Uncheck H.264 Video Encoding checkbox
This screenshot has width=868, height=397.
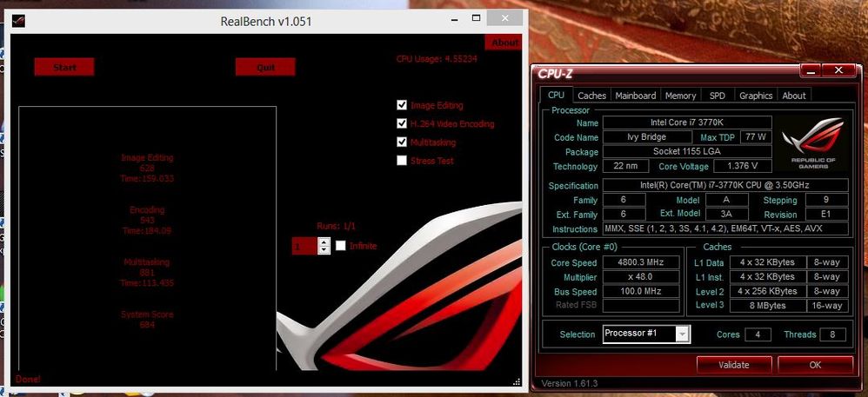tap(402, 124)
